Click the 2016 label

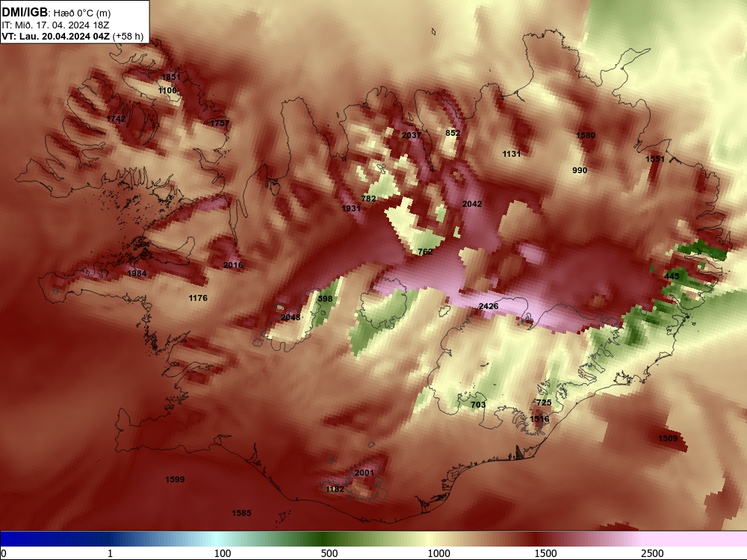pyautogui.click(x=233, y=265)
